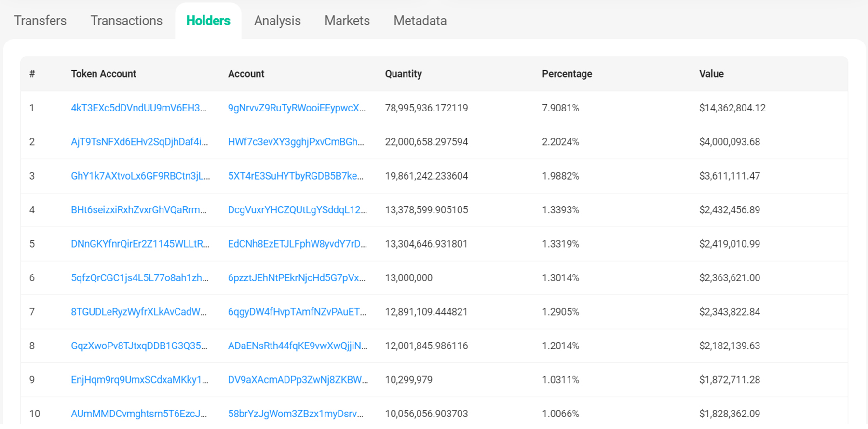Open account HWf7c3evXY3gghjPxvCmBGh
The image size is (868, 429).
[296, 142]
